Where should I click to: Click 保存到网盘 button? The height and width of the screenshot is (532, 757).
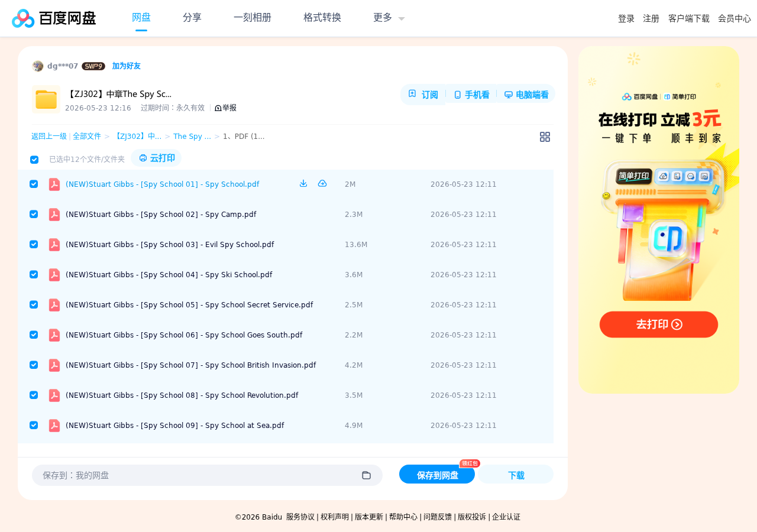437,475
